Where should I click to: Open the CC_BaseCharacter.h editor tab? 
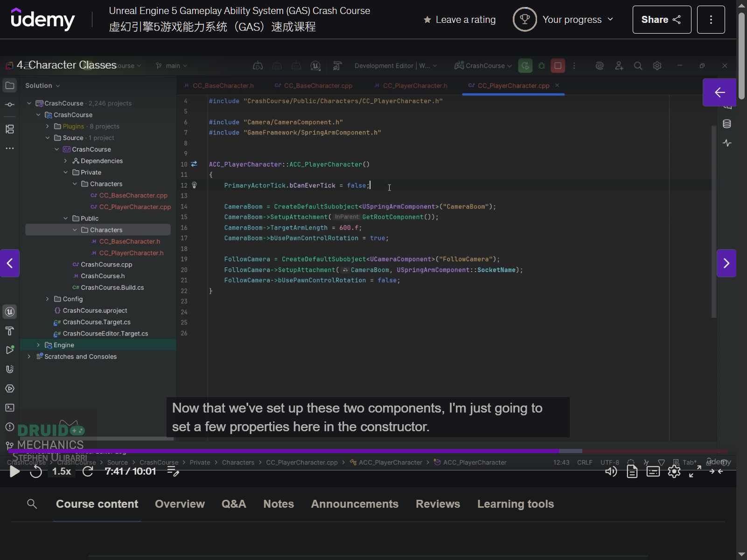(x=219, y=85)
